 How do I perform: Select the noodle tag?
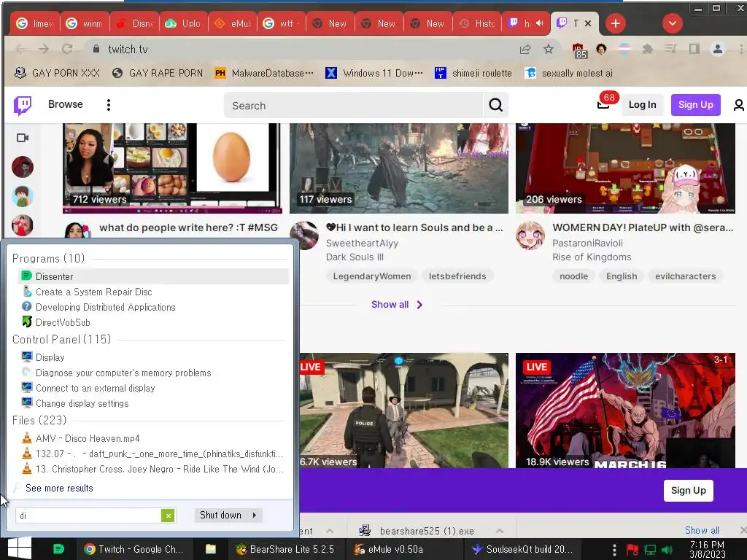pos(573,276)
